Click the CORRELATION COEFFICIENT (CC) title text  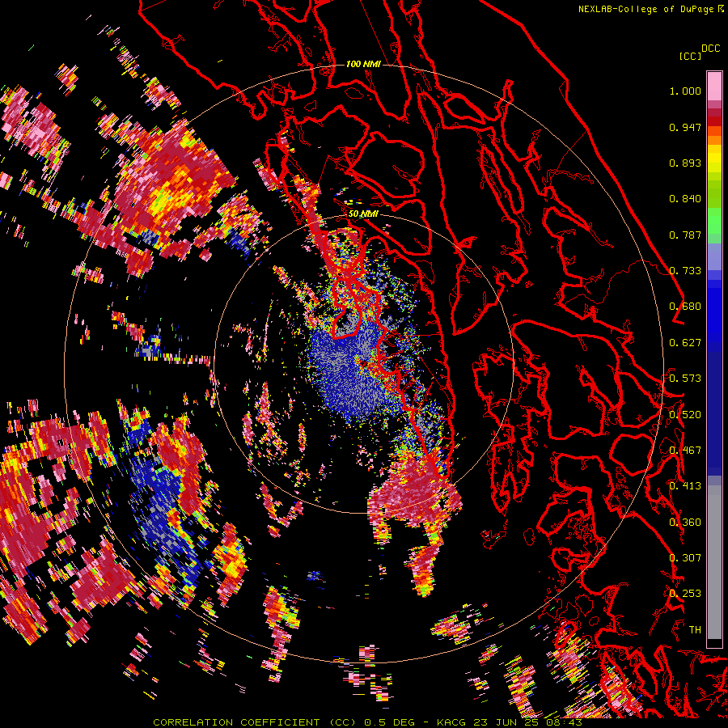point(255,722)
